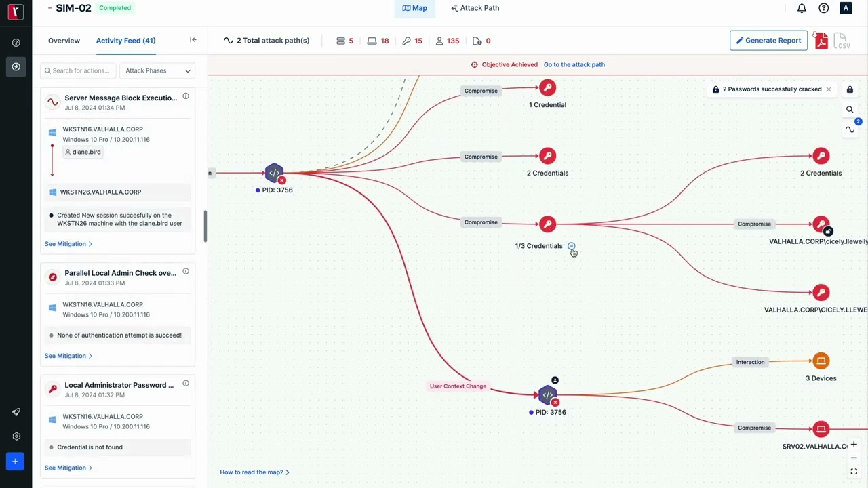Open 'How to read the map?' link

click(x=254, y=472)
